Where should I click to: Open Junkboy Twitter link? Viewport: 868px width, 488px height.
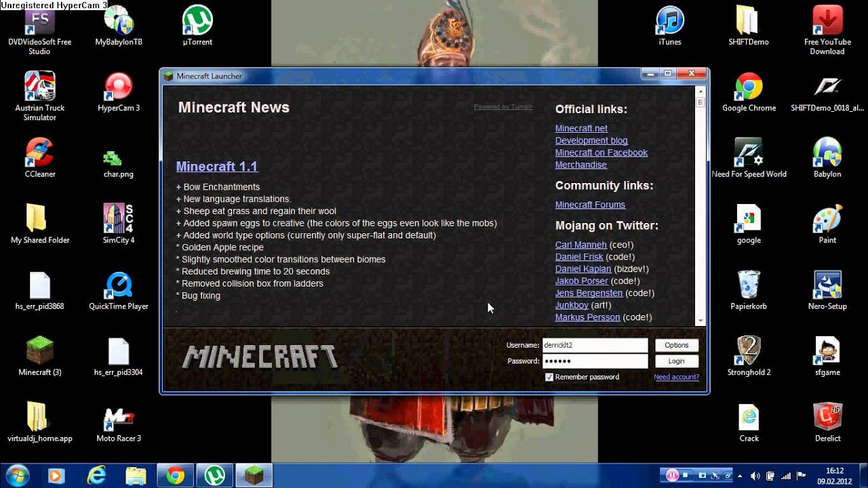coord(572,305)
